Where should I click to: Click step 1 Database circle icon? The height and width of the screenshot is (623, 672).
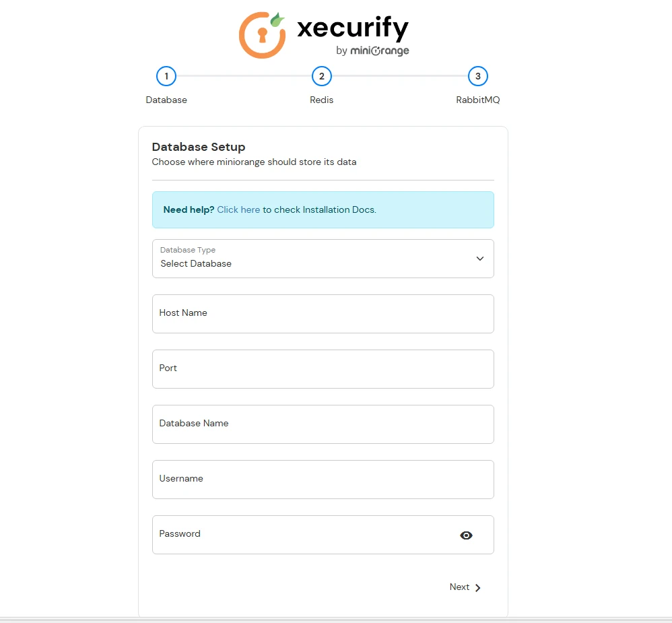coord(166,76)
